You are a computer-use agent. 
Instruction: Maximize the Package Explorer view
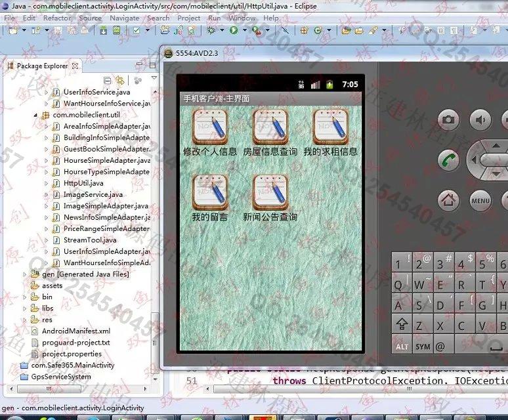pyautogui.click(x=152, y=65)
